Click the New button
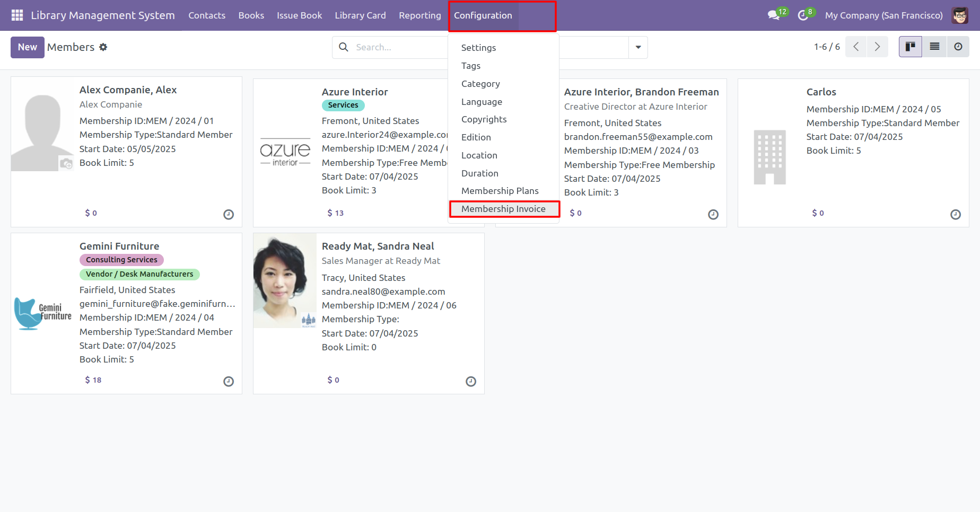The width and height of the screenshot is (980, 512). coord(27,47)
